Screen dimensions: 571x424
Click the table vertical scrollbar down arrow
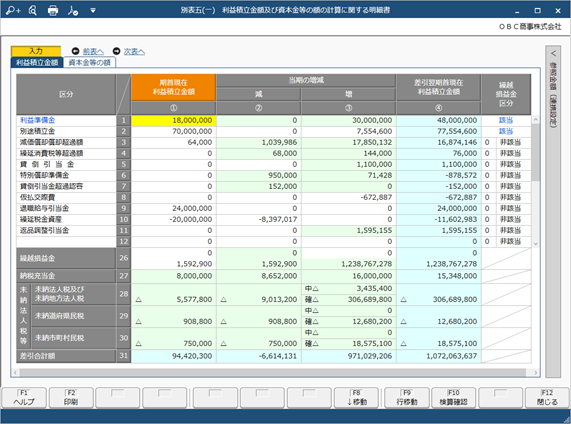[535, 244]
